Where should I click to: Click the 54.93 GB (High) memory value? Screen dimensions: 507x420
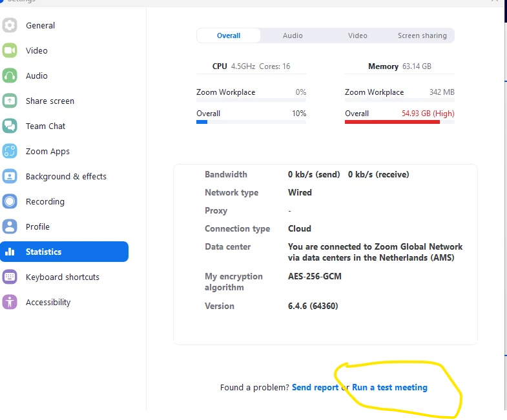(428, 114)
